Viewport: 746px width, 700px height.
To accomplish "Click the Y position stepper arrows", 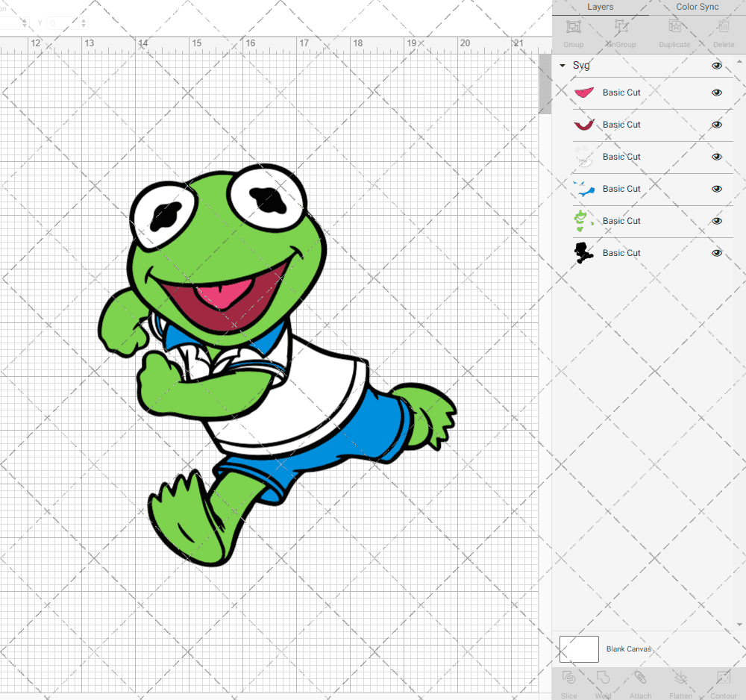I will [84, 23].
